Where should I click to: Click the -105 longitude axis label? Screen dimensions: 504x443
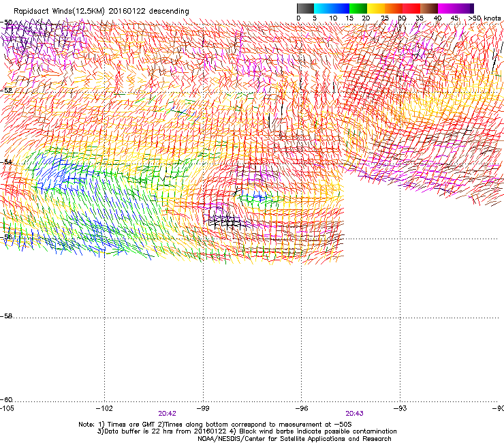tap(7, 408)
